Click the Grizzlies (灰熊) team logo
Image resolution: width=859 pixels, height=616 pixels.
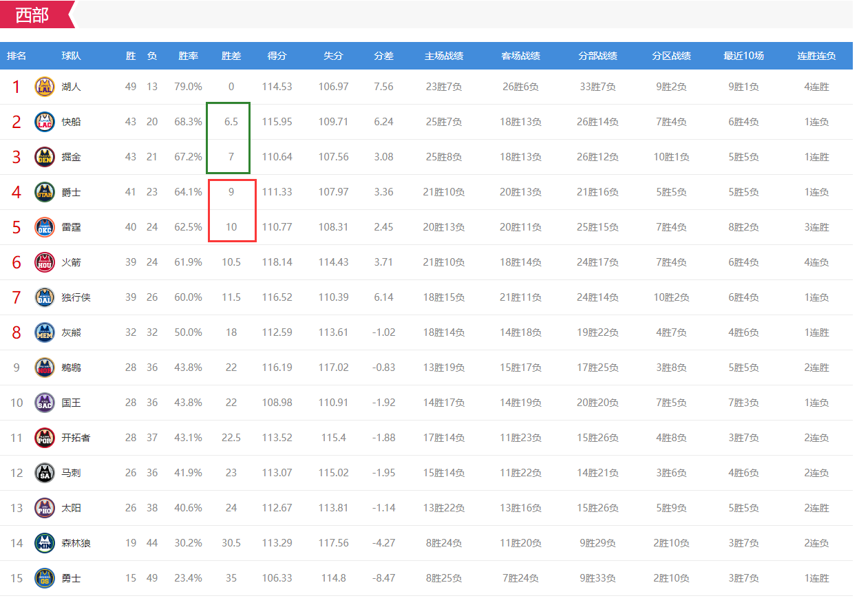[45, 332]
